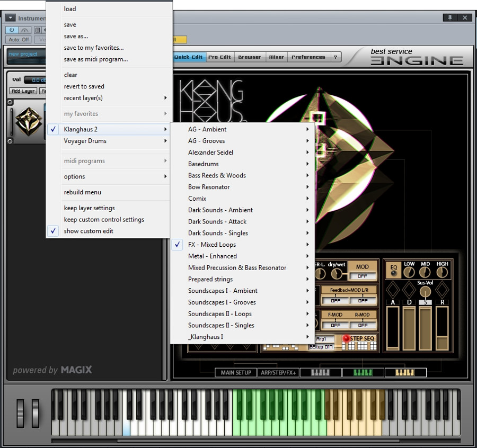
Task: Expand the Voyager Drums submenu
Action: (108, 141)
